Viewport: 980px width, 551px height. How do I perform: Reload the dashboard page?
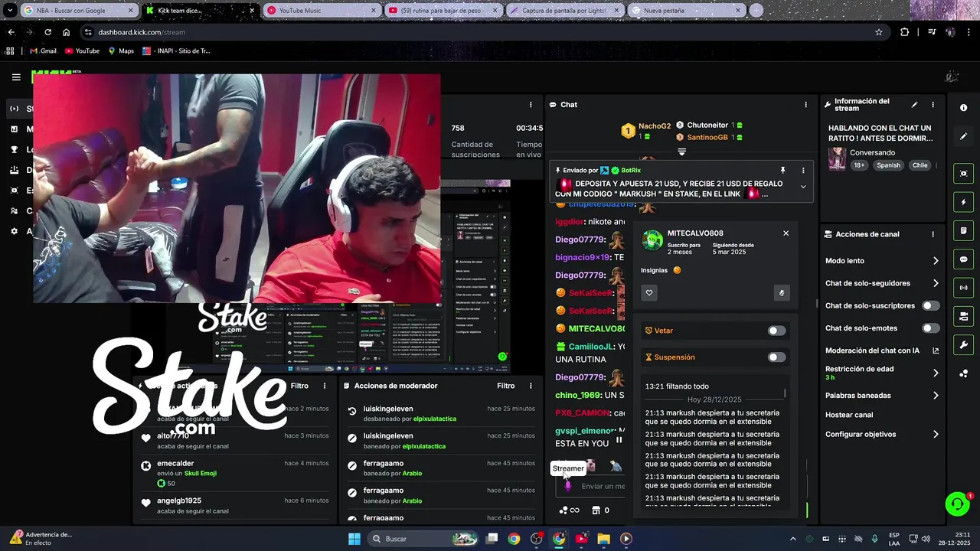[47, 32]
